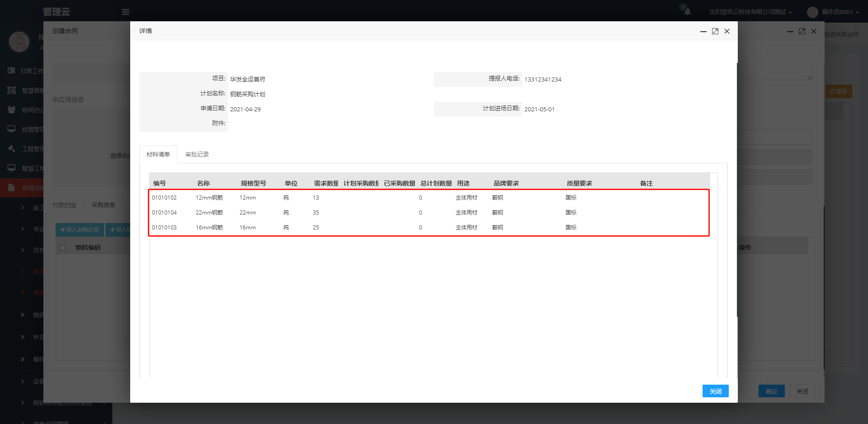The height and width of the screenshot is (424, 868).
Task: Select the 材料清单 tab
Action: 158,154
